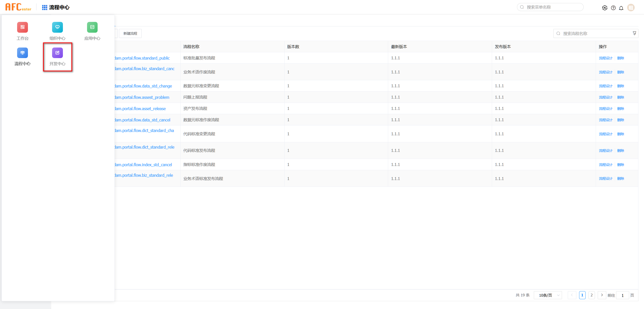The image size is (644, 309).
Task: Click the help question mark icon
Action: (x=613, y=8)
